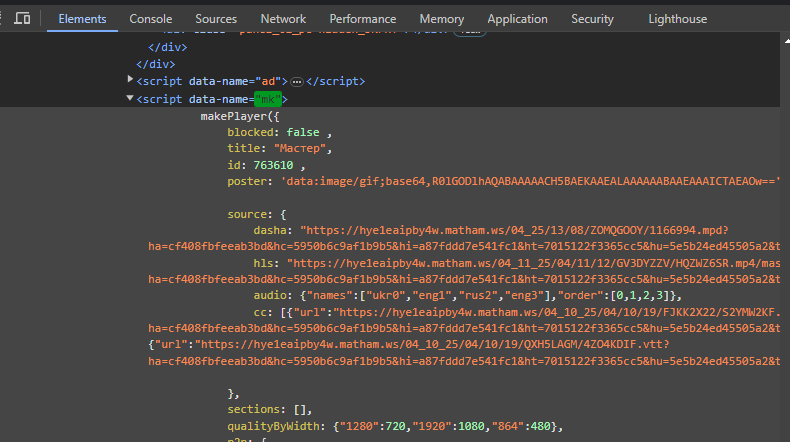Viewport: 790px width, 442px height.
Task: Open the Memory tab
Action: click(x=441, y=19)
